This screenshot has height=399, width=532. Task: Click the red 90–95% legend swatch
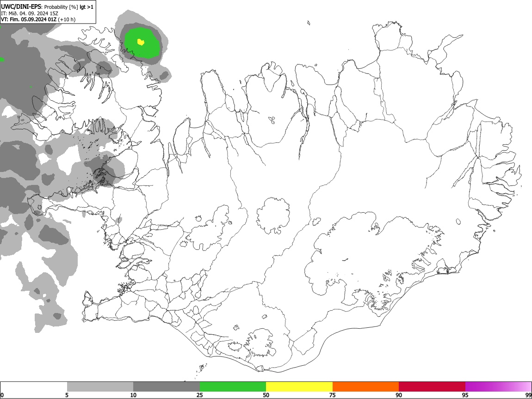tap(432, 387)
